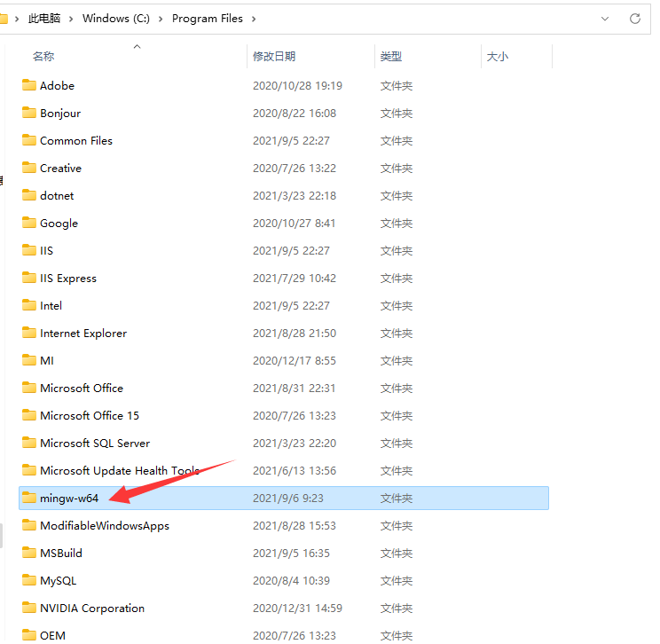Sort by 名称 column header
This screenshot has height=644, width=660.
coord(43,56)
